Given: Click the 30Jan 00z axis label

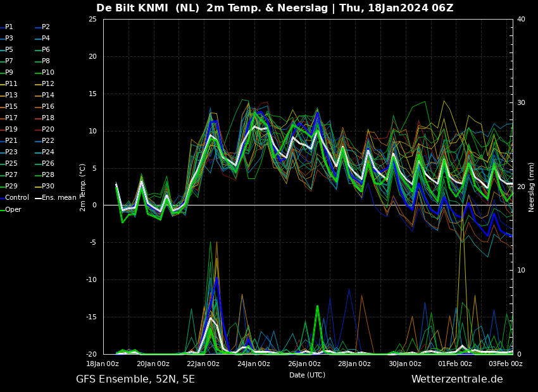Looking at the screenshot, I should 405,364.
